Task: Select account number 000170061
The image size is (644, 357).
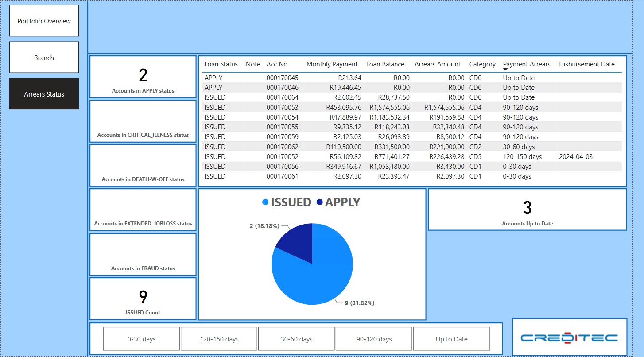Action: (x=283, y=176)
